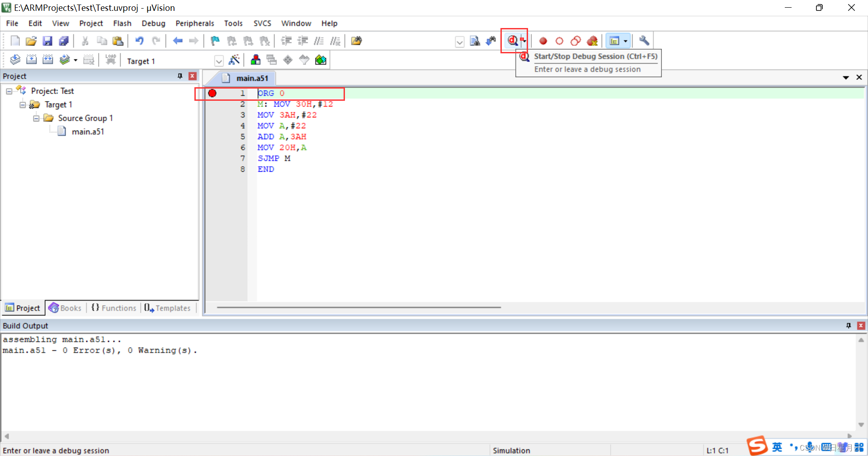Open window layout dropdown arrow

click(x=626, y=41)
